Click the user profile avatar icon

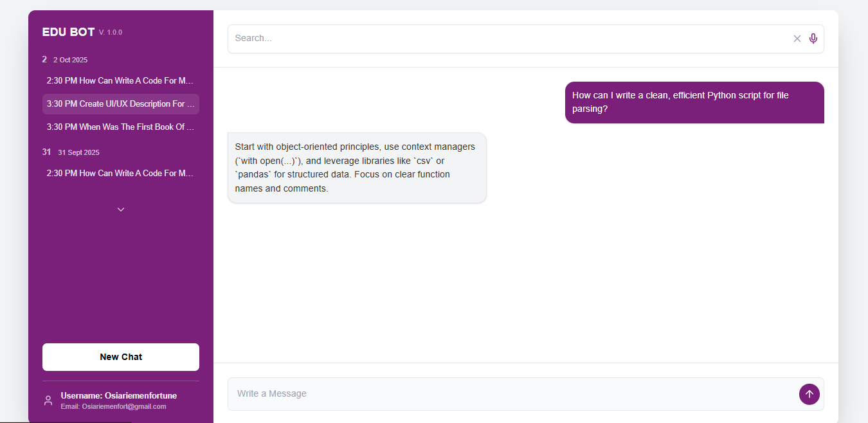point(48,399)
